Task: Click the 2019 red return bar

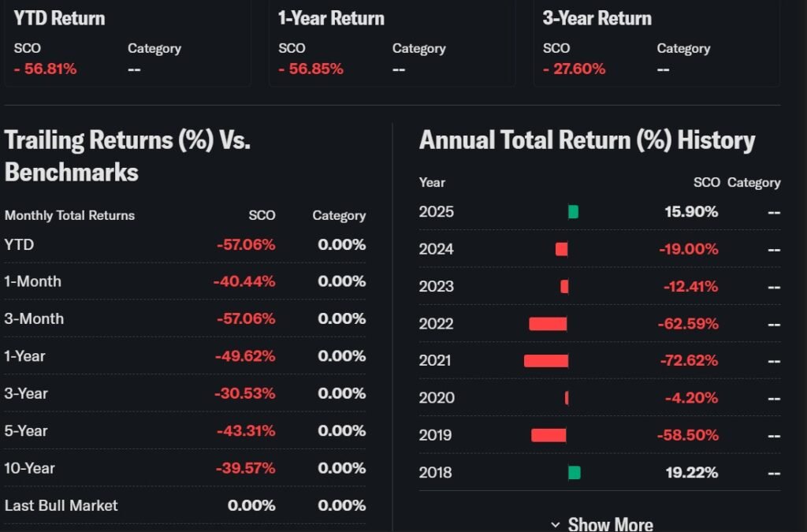Action: click(549, 435)
